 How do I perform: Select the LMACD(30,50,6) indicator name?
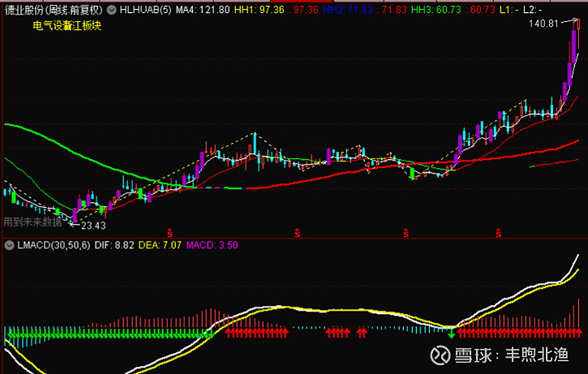(x=54, y=245)
